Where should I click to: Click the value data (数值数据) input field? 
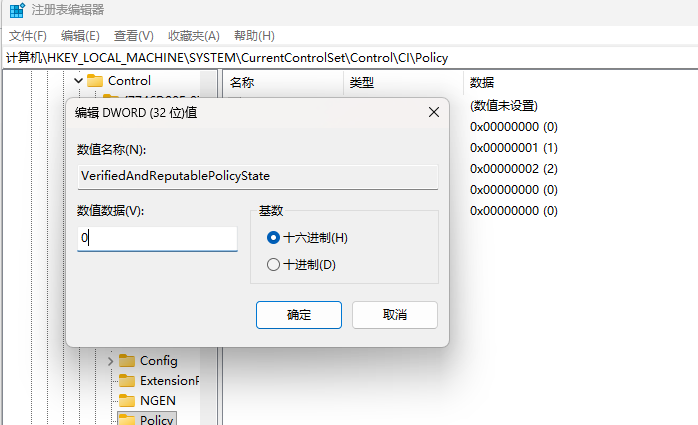pyautogui.click(x=157, y=239)
